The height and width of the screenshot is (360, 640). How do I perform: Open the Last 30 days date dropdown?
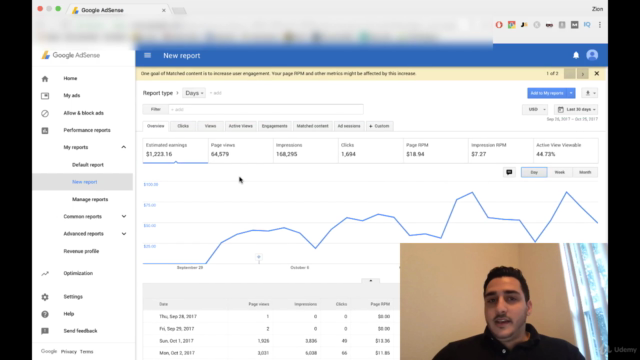click(576, 109)
